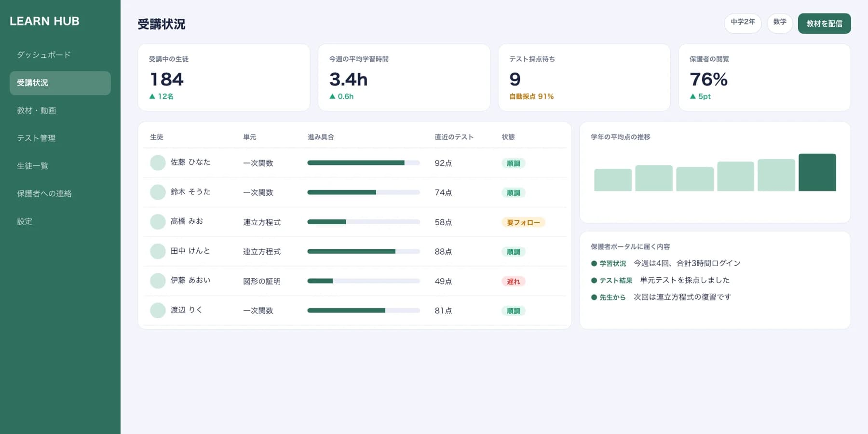Click the テスト採点待ち 9 card
Screen dimensions: 868x434
[x=584, y=78]
